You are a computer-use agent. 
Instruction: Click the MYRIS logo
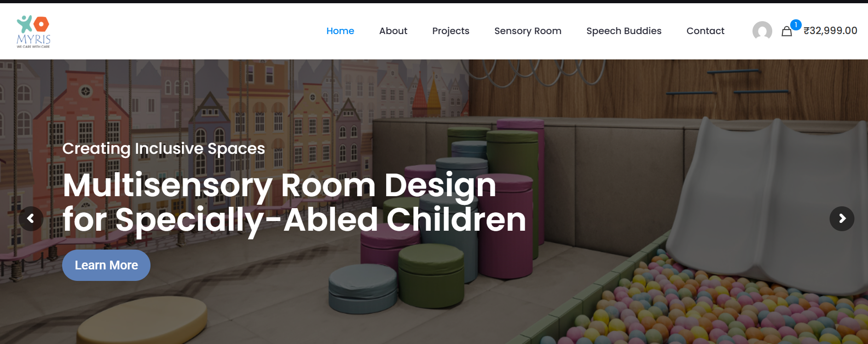tap(34, 31)
